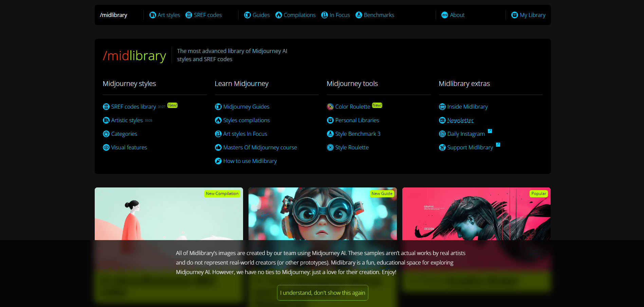Follow the Style Roulette link
Image resolution: width=644 pixels, height=307 pixels.
(x=352, y=147)
